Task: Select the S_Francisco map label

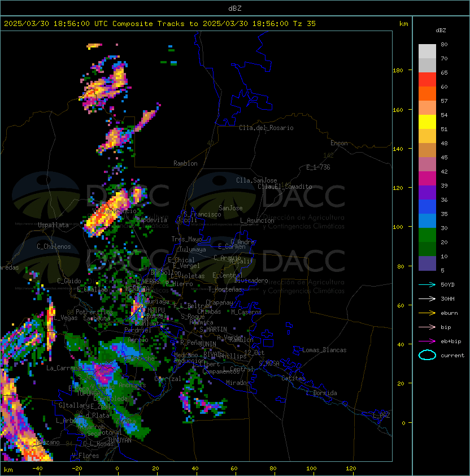Action: pyautogui.click(x=202, y=214)
